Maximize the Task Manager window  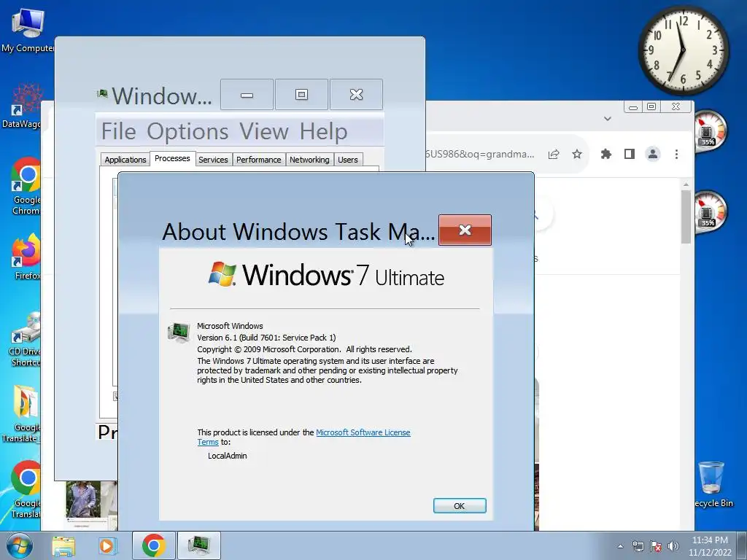[x=301, y=95]
